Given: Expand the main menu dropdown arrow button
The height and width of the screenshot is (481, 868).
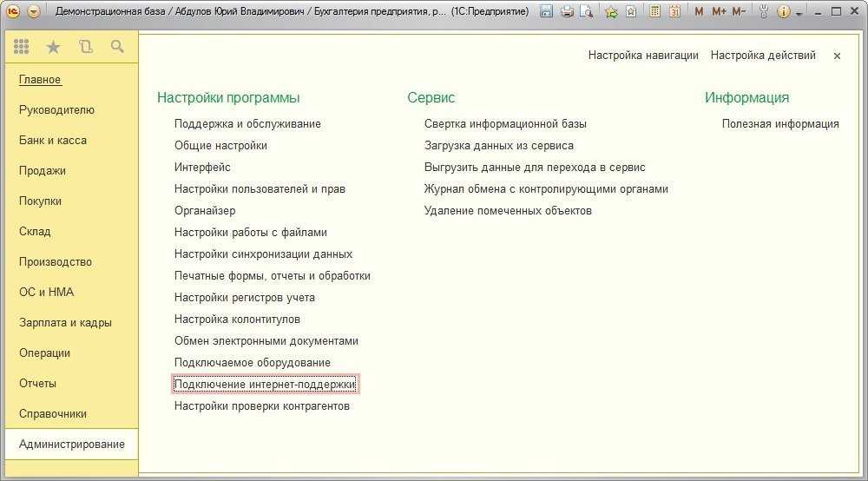Looking at the screenshot, I should [x=34, y=11].
